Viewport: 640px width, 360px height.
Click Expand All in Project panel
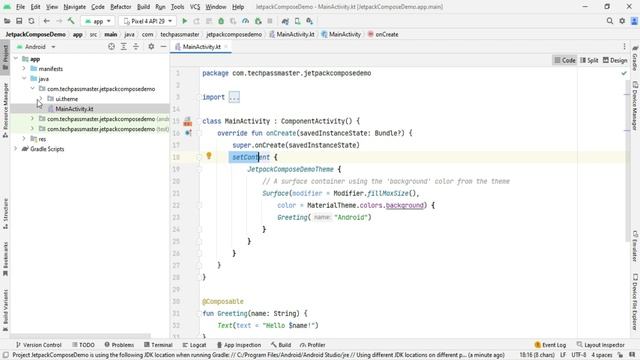[124, 47]
